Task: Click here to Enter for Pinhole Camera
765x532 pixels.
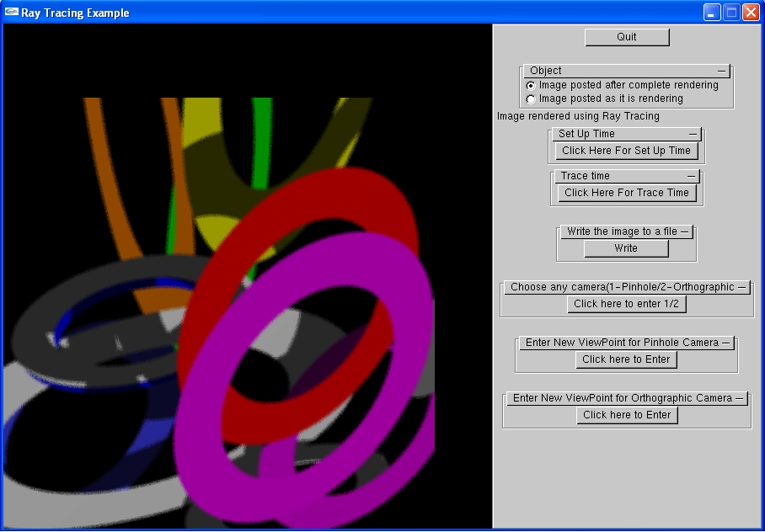Action: point(627,359)
